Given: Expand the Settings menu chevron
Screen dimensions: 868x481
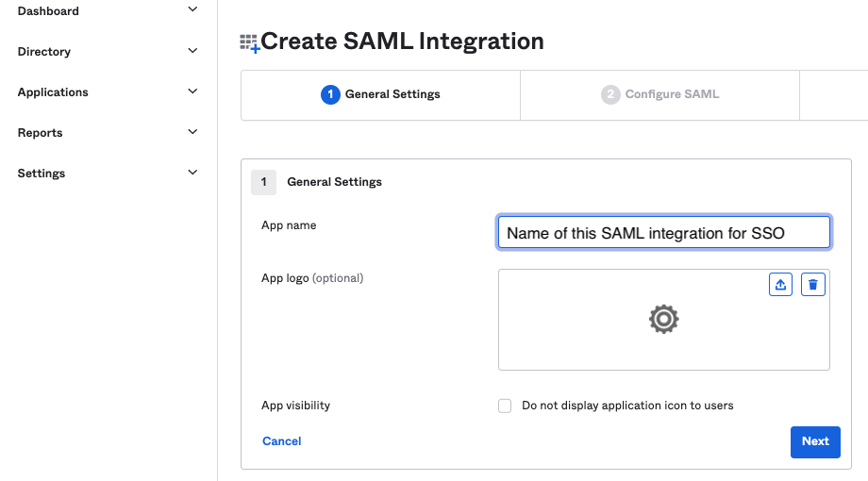Looking at the screenshot, I should [x=192, y=173].
